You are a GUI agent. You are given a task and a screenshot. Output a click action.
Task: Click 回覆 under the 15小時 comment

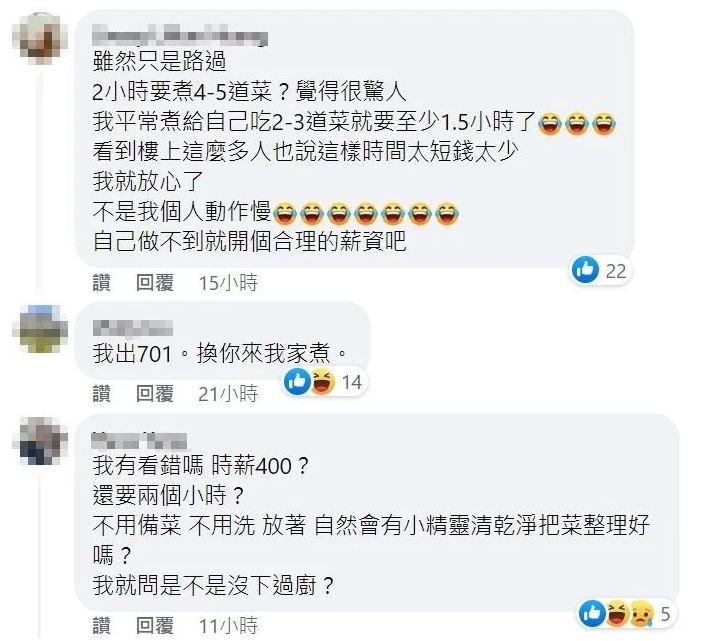(x=155, y=283)
